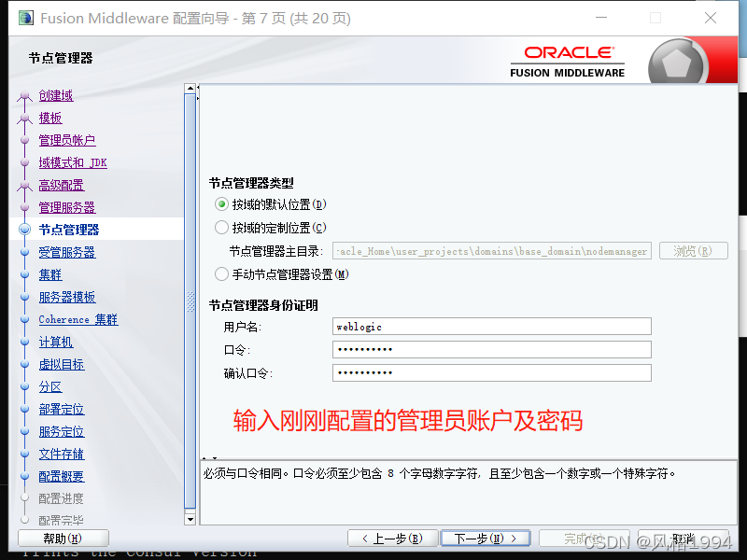Jump to the 配置概要 step
Viewport: 747px width, 560px height.
click(62, 476)
